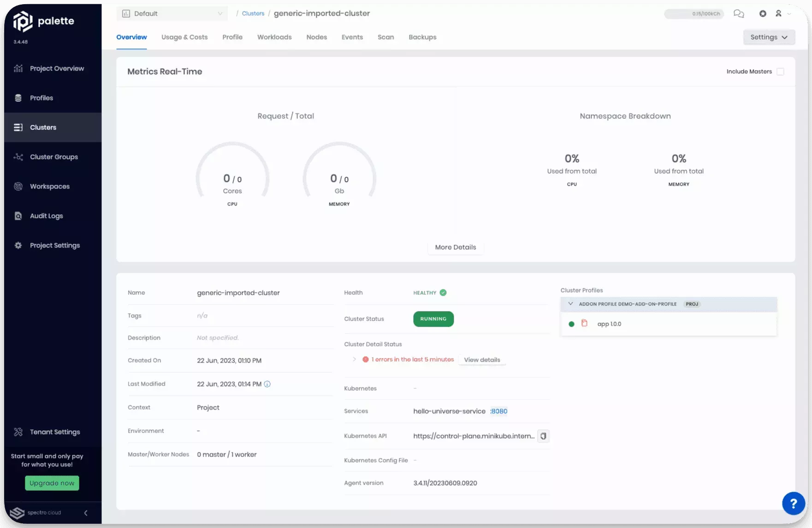Open the Usage & Costs tab
The width and height of the screenshot is (812, 528).
pyautogui.click(x=184, y=37)
